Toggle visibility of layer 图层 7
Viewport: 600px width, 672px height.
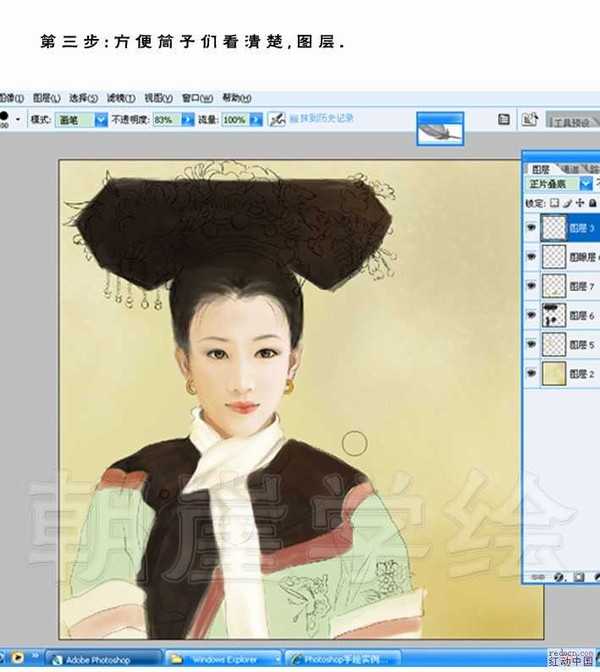[x=530, y=286]
